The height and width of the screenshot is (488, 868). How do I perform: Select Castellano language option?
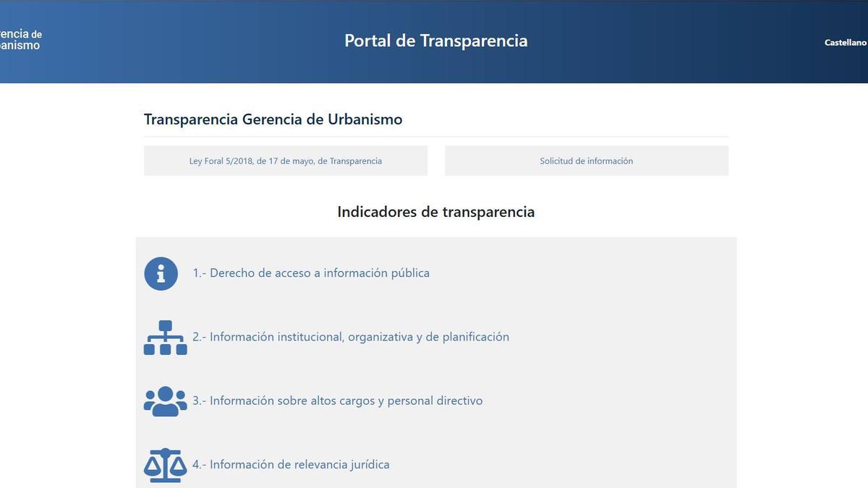[845, 43]
